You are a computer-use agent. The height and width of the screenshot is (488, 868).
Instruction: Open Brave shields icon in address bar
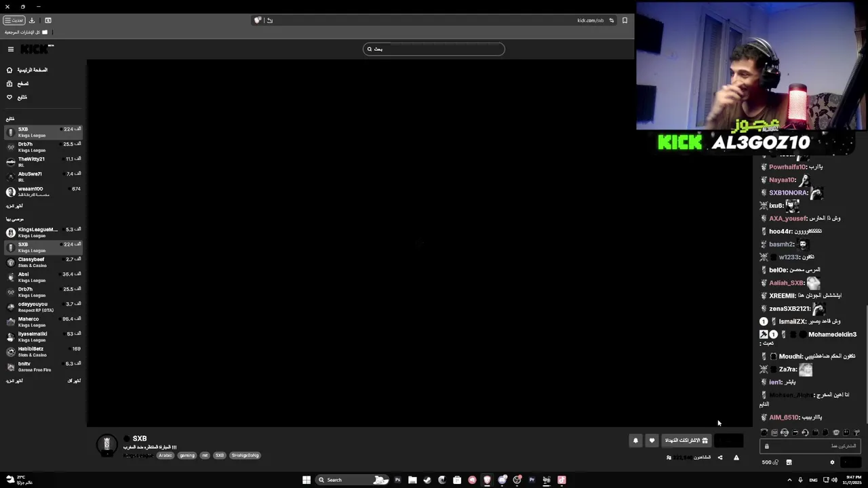coord(258,20)
